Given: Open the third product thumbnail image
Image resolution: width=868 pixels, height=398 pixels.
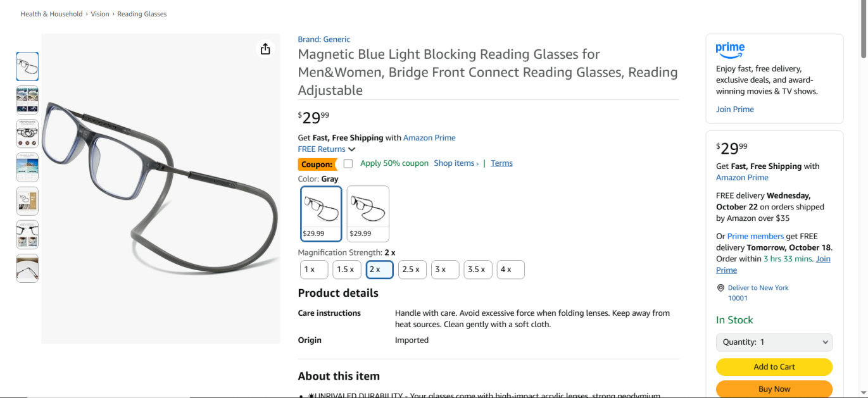Looking at the screenshot, I should (x=27, y=134).
